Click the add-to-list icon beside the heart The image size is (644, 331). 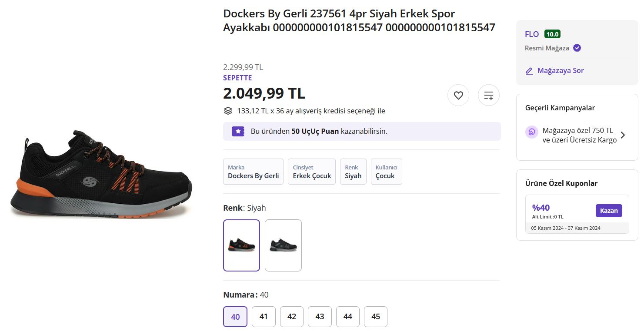tap(489, 95)
